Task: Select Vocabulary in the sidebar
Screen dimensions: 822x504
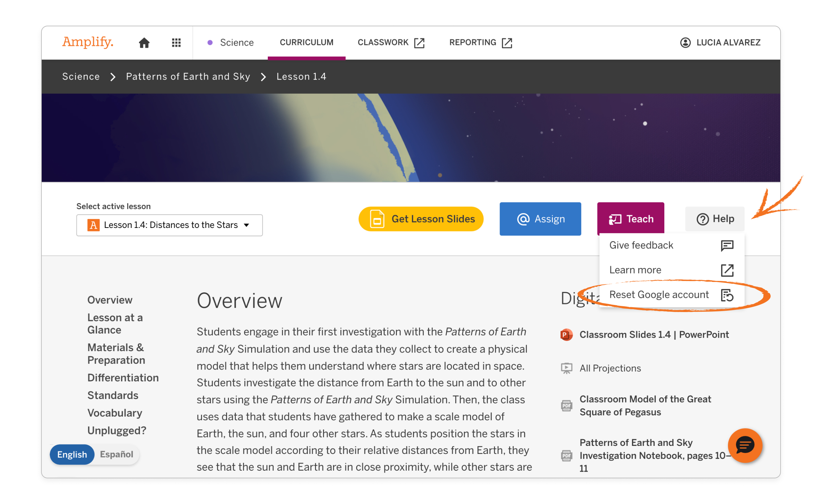Action: [114, 413]
